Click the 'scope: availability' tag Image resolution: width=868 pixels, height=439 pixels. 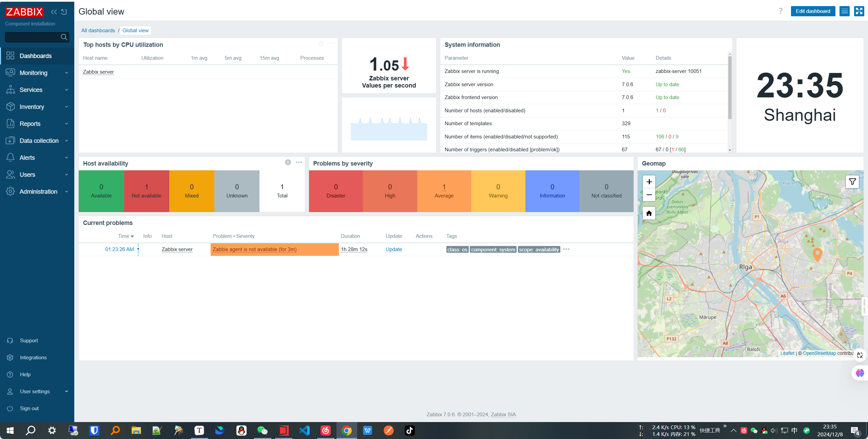[x=539, y=250]
